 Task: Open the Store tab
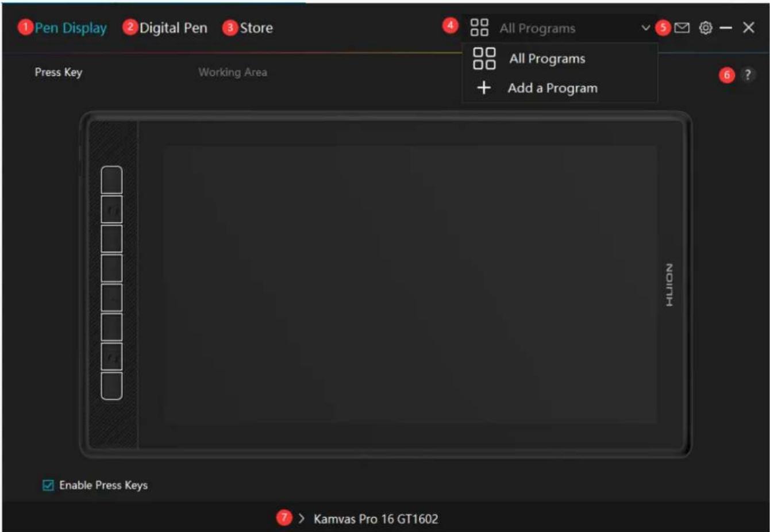click(x=256, y=28)
